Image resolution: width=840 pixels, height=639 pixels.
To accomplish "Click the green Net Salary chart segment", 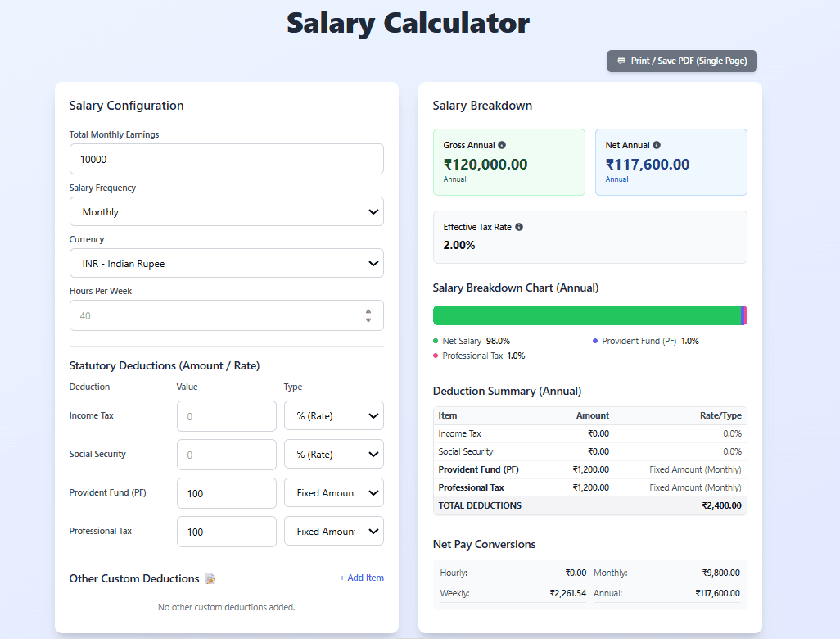I will click(x=581, y=315).
